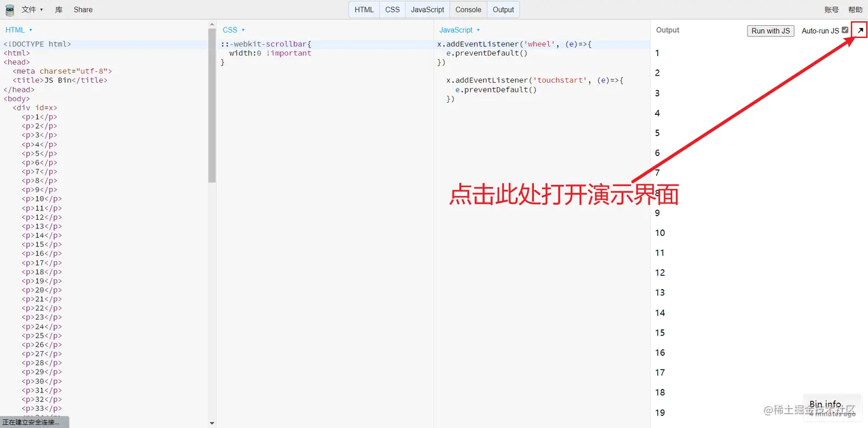The width and height of the screenshot is (868, 428).
Task: Click the Bin info button
Action: pyautogui.click(x=825, y=403)
